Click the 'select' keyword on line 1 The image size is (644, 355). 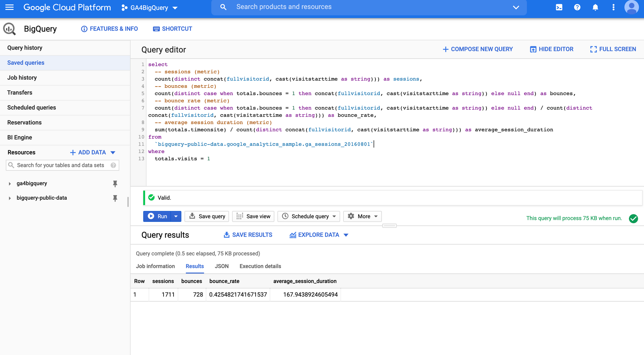(x=158, y=64)
